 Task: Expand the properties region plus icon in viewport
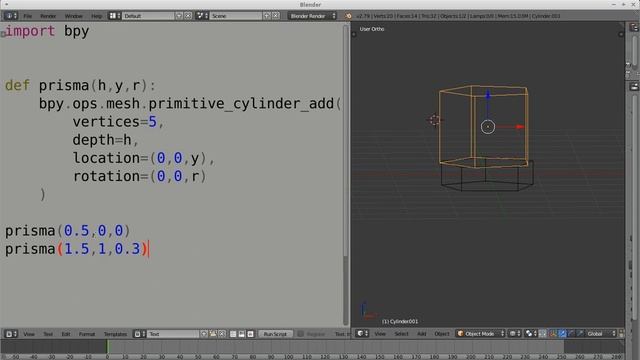click(x=621, y=35)
